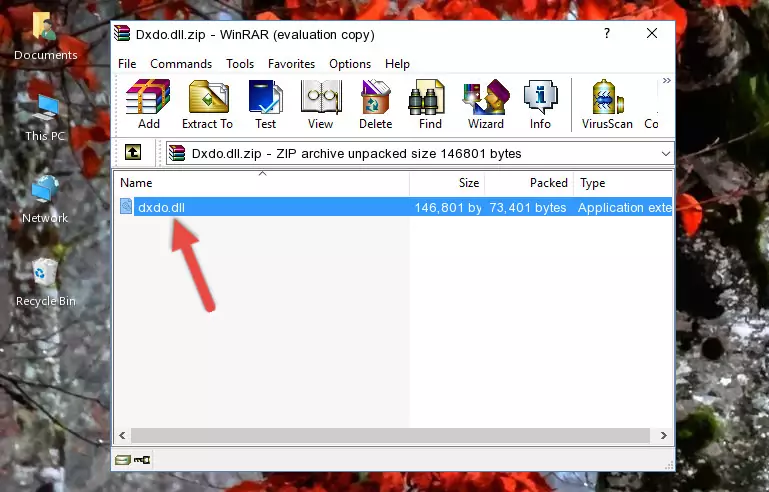This screenshot has height=492, width=769.
Task: Launch the Wizard tool
Action: coord(486,104)
